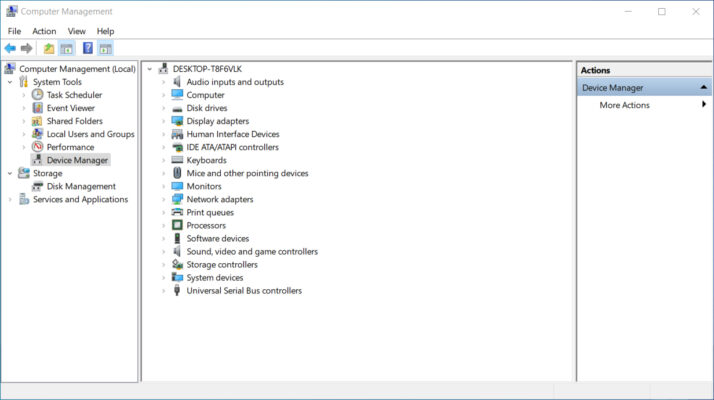Open the View menu
This screenshot has width=714, height=400.
(76, 31)
